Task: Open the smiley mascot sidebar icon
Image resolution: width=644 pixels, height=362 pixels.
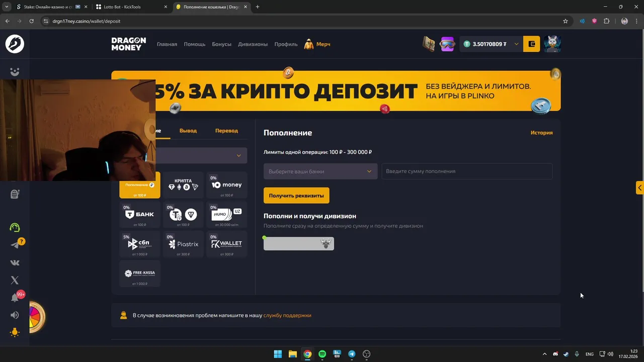Action: (15, 72)
